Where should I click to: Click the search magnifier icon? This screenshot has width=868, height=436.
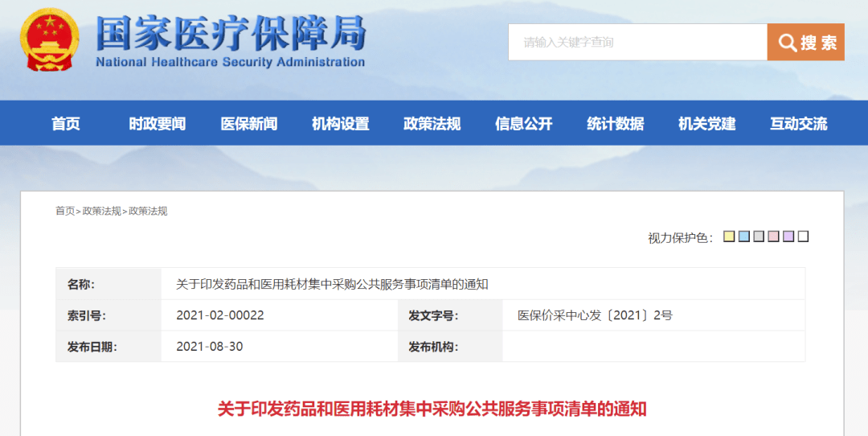(787, 42)
